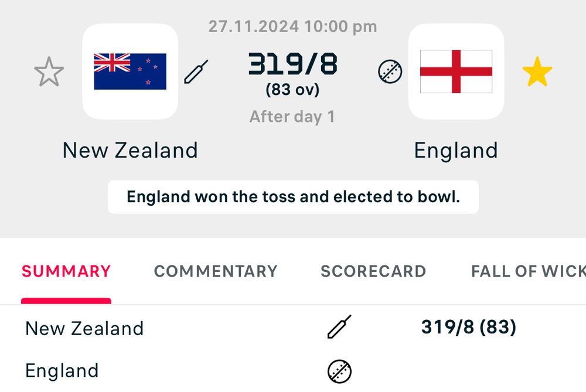Screen dimensions: 586x392
Task: Click the New Zealand flag logo
Action: click(x=130, y=71)
